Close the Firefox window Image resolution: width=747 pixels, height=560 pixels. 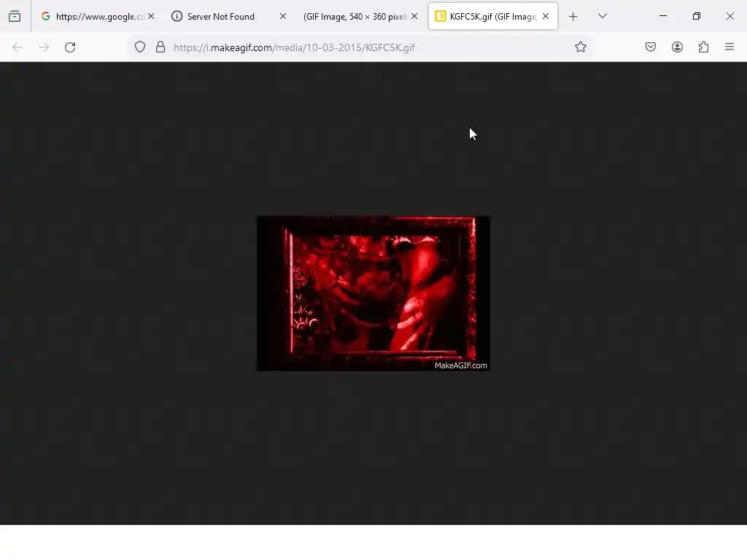pyautogui.click(x=729, y=16)
